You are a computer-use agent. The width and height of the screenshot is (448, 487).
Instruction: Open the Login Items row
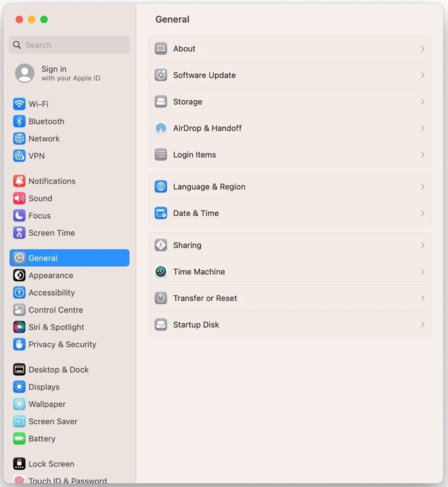click(290, 155)
